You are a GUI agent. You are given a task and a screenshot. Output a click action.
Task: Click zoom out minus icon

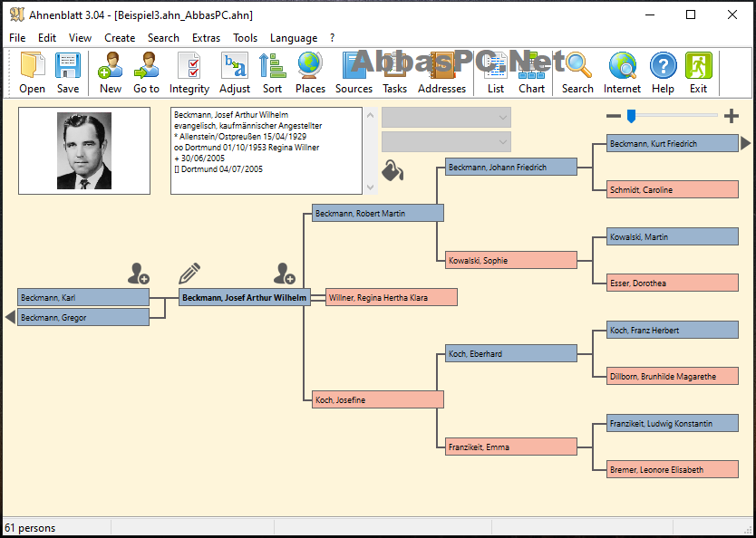point(614,116)
